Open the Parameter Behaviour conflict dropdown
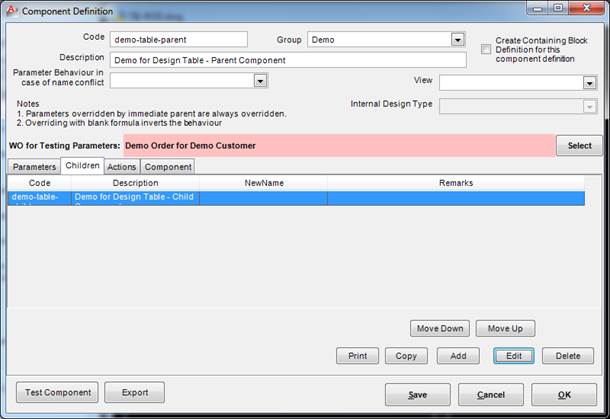The image size is (610, 419). pyautogui.click(x=260, y=81)
